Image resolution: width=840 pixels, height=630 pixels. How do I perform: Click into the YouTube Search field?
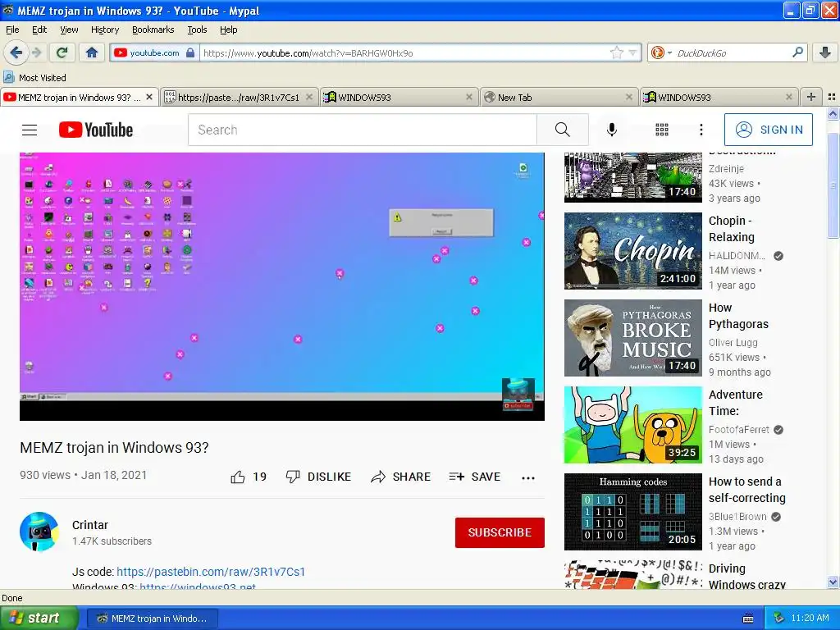[x=362, y=130]
